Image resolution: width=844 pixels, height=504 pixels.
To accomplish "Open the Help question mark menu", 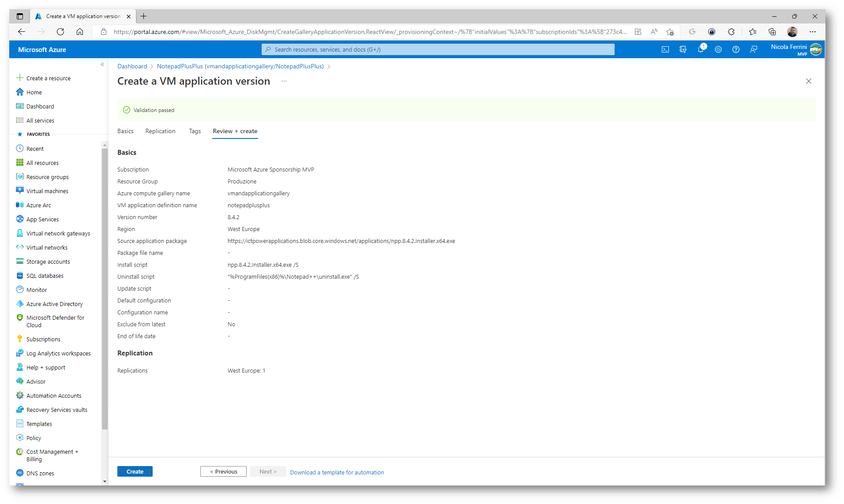I will point(736,49).
